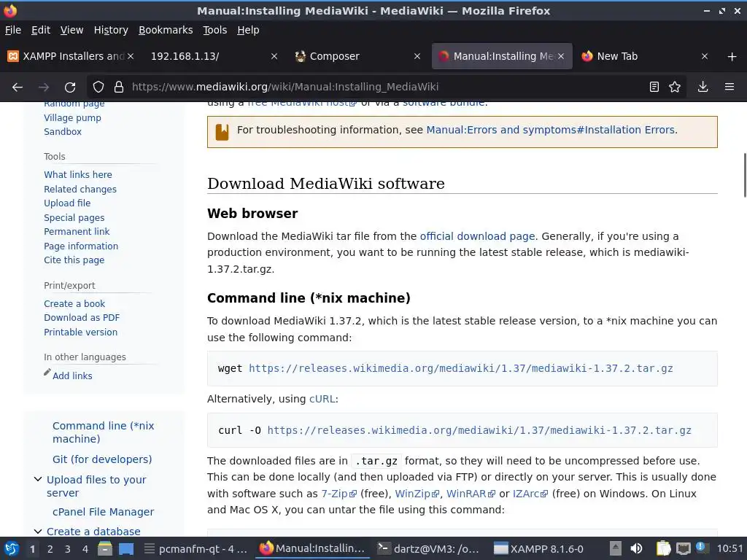Click Download as PDF

(82, 318)
